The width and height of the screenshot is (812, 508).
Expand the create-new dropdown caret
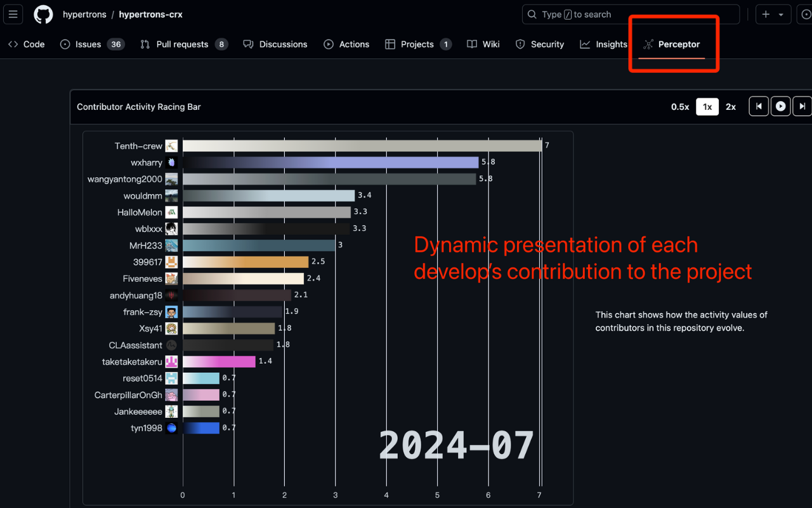click(x=781, y=15)
